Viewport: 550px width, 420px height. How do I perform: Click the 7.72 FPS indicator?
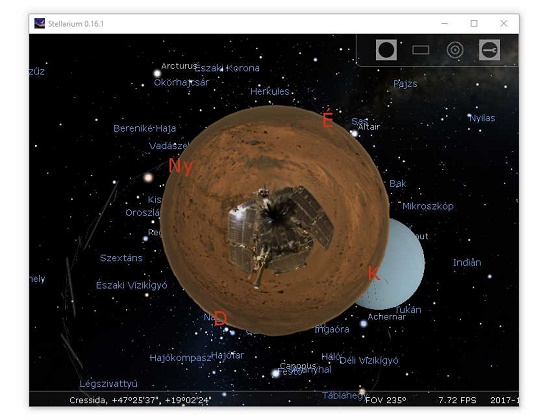coord(457,400)
